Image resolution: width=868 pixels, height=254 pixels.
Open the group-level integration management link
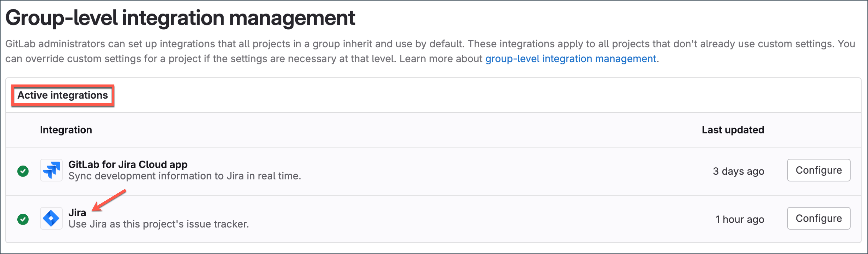point(570,59)
